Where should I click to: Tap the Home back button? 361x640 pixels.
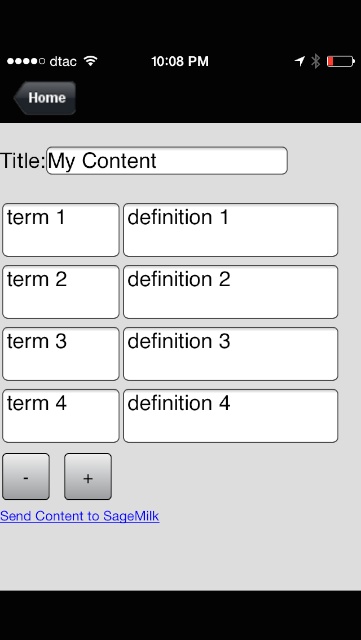point(45,98)
